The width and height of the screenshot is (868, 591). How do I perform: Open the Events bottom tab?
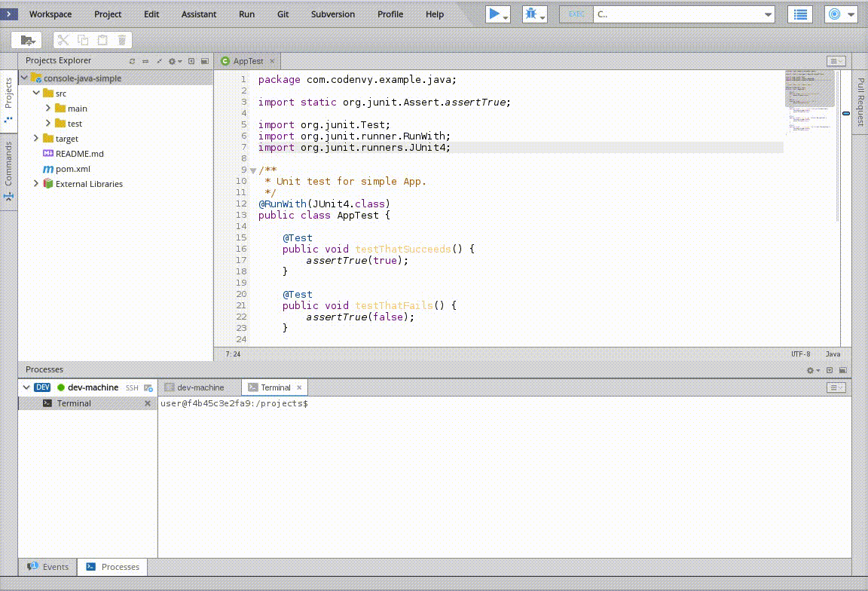point(48,567)
